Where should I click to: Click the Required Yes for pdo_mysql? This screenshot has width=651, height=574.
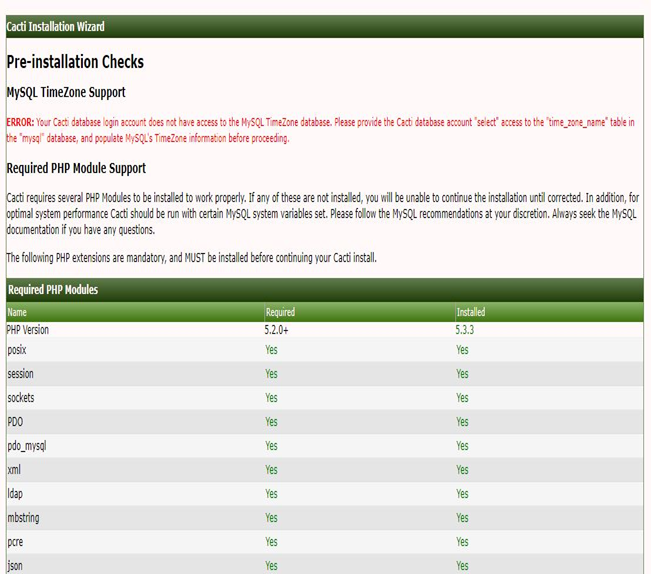coord(272,446)
